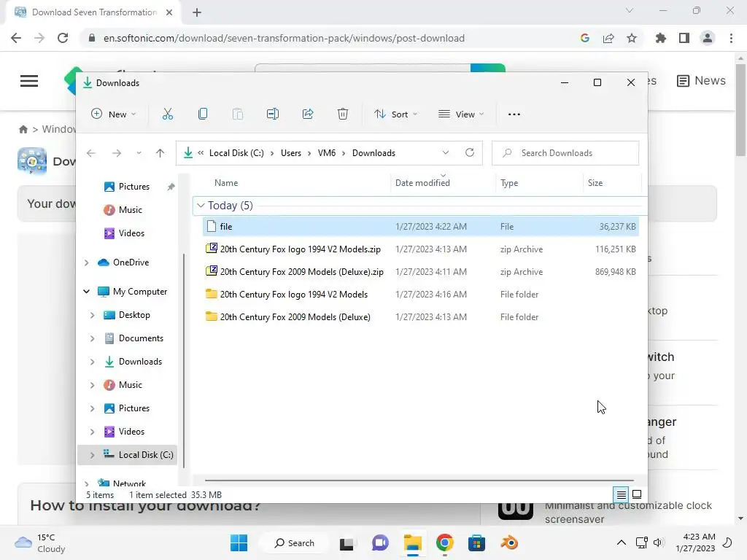Click Explorer's Forward navigation arrow
The height and width of the screenshot is (560, 747).
point(116,153)
